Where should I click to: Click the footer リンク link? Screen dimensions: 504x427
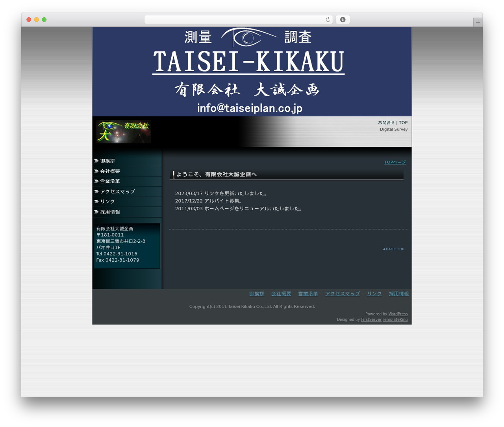tap(374, 294)
